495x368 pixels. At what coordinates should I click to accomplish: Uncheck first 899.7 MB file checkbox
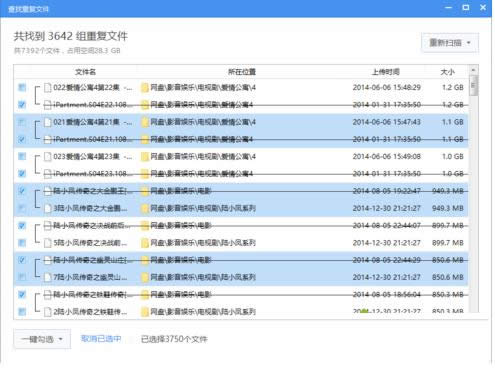pyautogui.click(x=22, y=225)
